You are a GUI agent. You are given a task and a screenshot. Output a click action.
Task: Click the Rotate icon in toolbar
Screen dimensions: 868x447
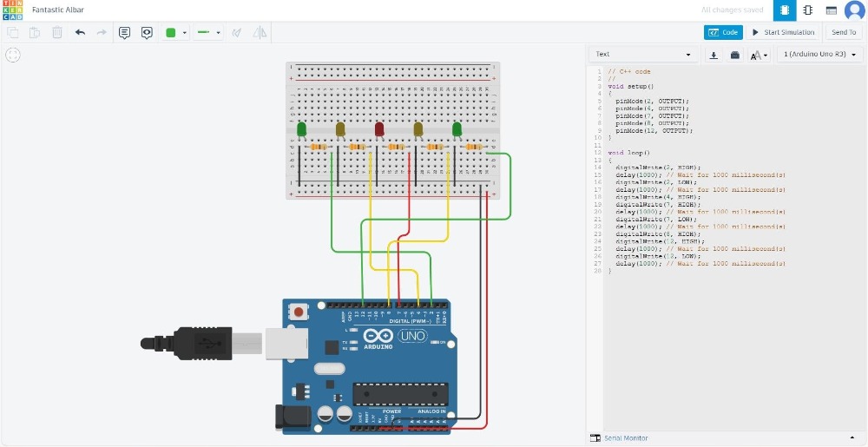pyautogui.click(x=237, y=33)
